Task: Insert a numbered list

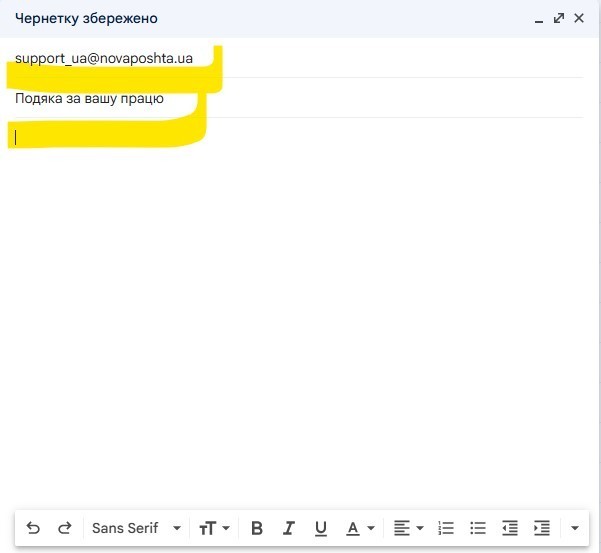Action: click(446, 528)
